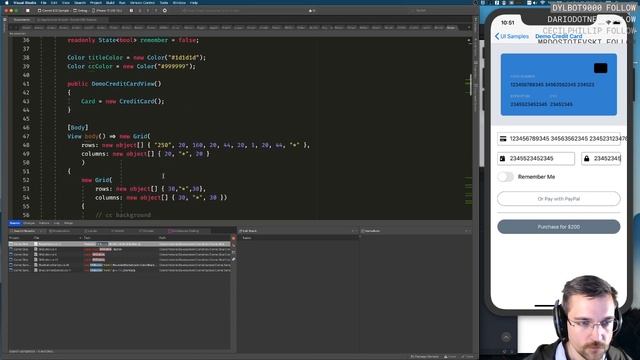The height and width of the screenshot is (360, 640).
Task: Open the Run menu
Action: click(122, 2)
